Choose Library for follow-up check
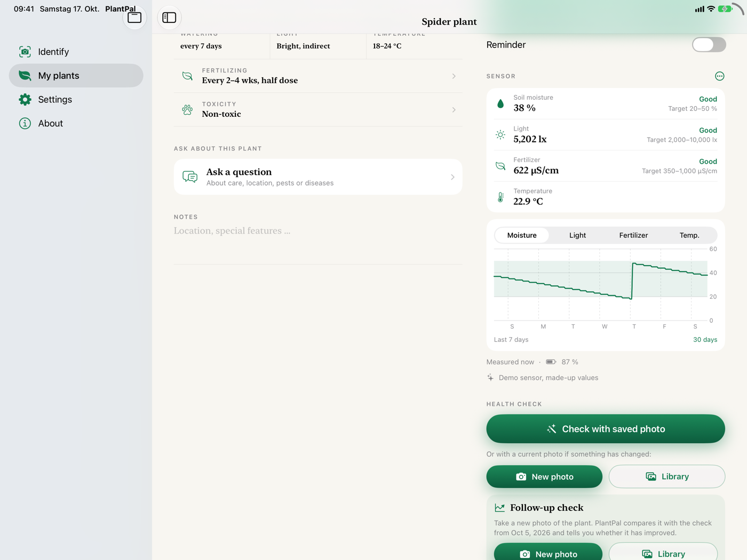The height and width of the screenshot is (560, 747). point(663,553)
